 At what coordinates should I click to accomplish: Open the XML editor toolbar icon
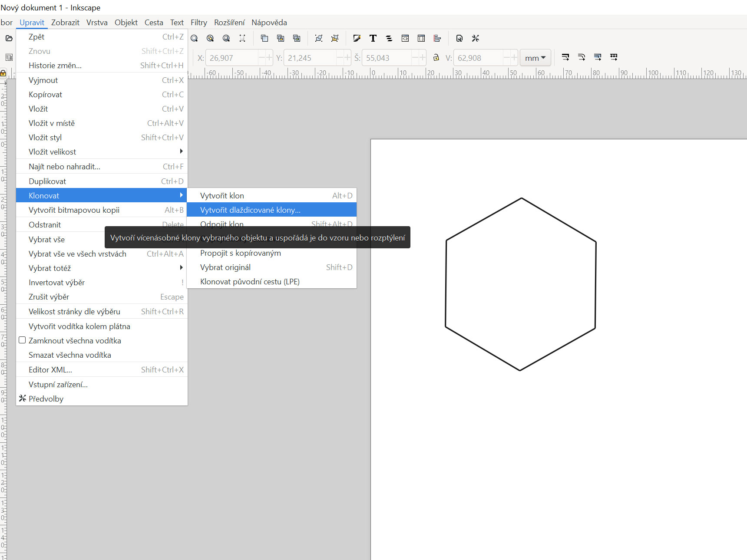405,38
